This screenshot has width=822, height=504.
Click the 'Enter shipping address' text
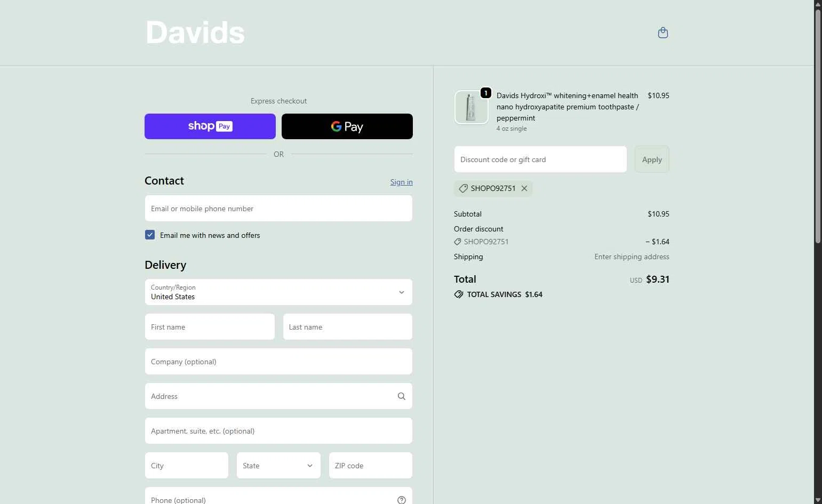click(632, 257)
